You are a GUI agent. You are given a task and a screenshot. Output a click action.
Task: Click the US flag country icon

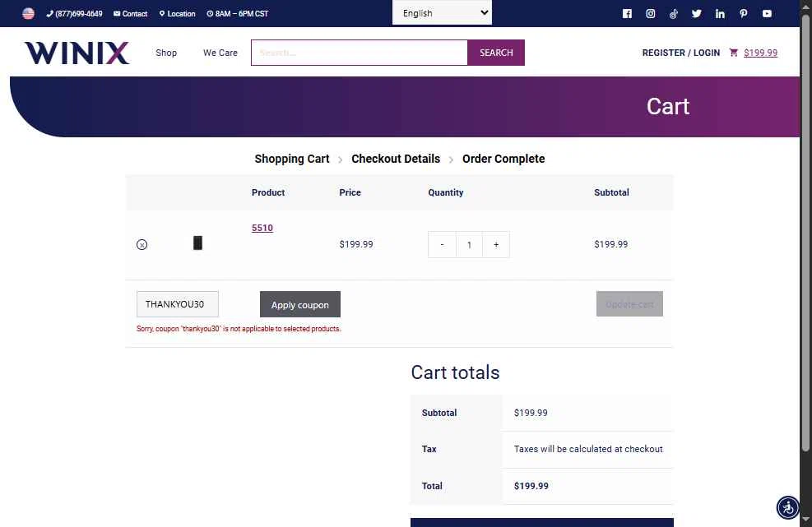pyautogui.click(x=29, y=13)
